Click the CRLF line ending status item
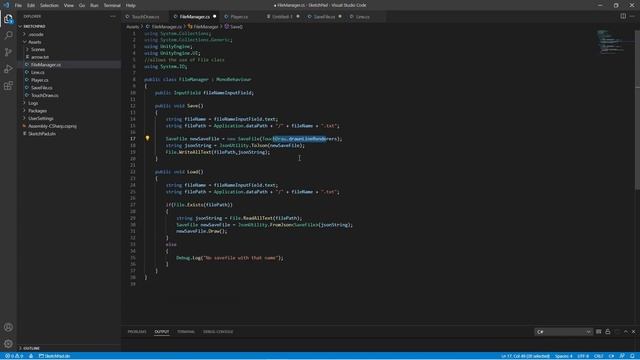The width and height of the screenshot is (640, 360). coord(598,356)
